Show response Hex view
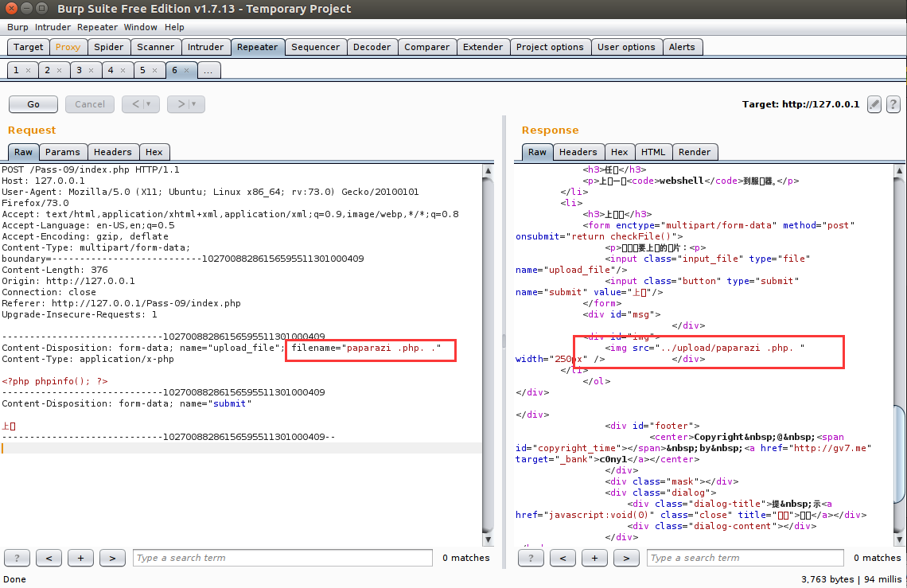 click(620, 152)
